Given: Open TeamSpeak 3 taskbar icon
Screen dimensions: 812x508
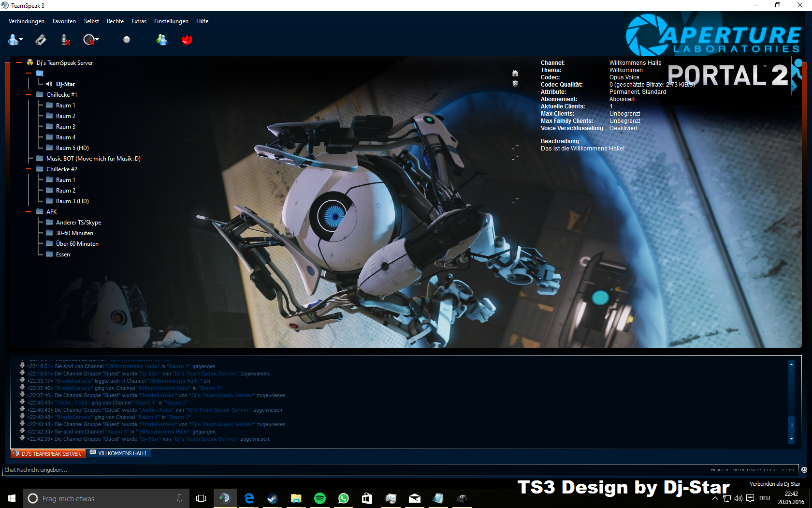Looking at the screenshot, I should (x=225, y=498).
